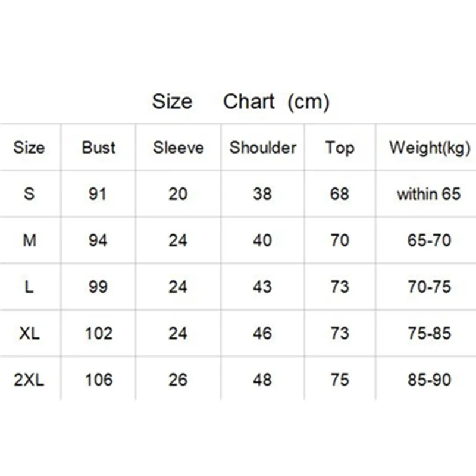Select the 65-70 weight cell
The image size is (476, 476).
pyautogui.click(x=429, y=240)
